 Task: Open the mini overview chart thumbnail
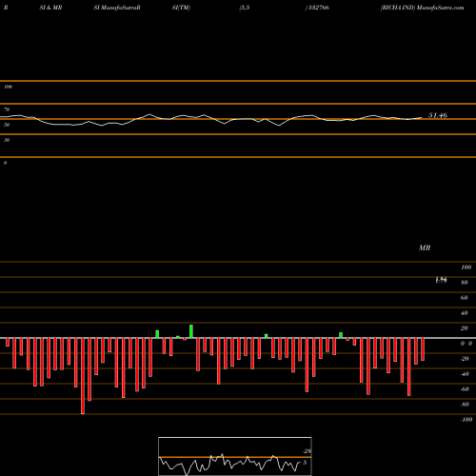(x=235, y=456)
